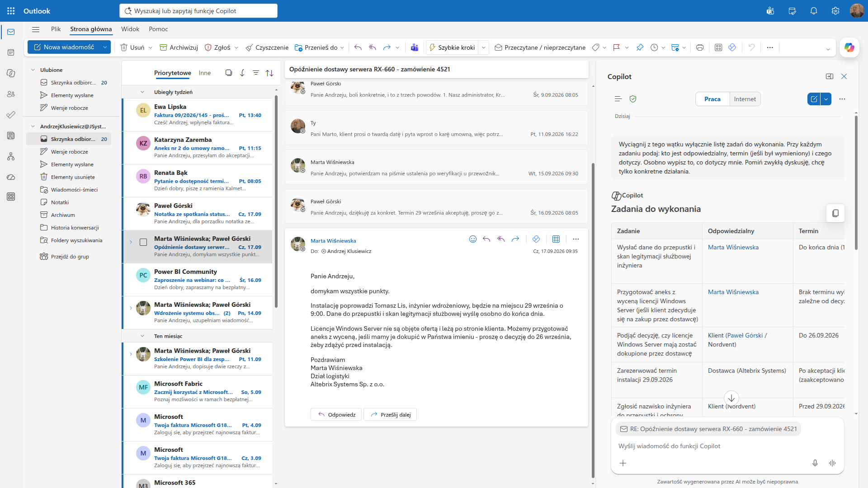Screen dimensions: 868x488
Task: Expand Wdrożenie systemu obs... conversation thread
Action: (x=131, y=308)
